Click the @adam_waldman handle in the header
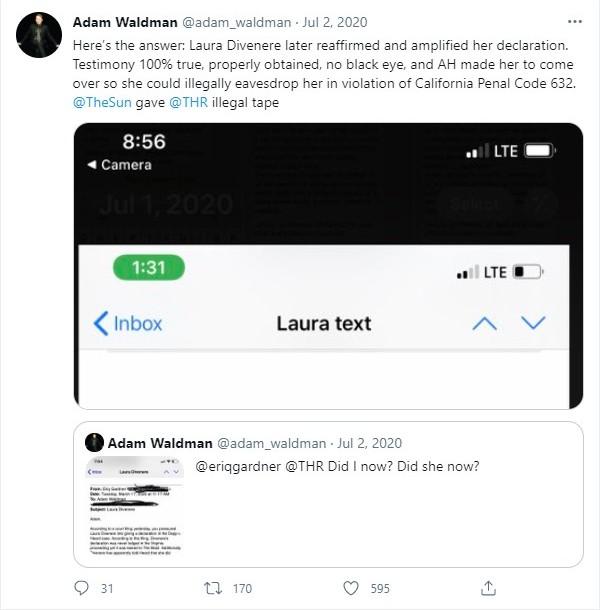The height and width of the screenshot is (610, 600). click(x=237, y=22)
